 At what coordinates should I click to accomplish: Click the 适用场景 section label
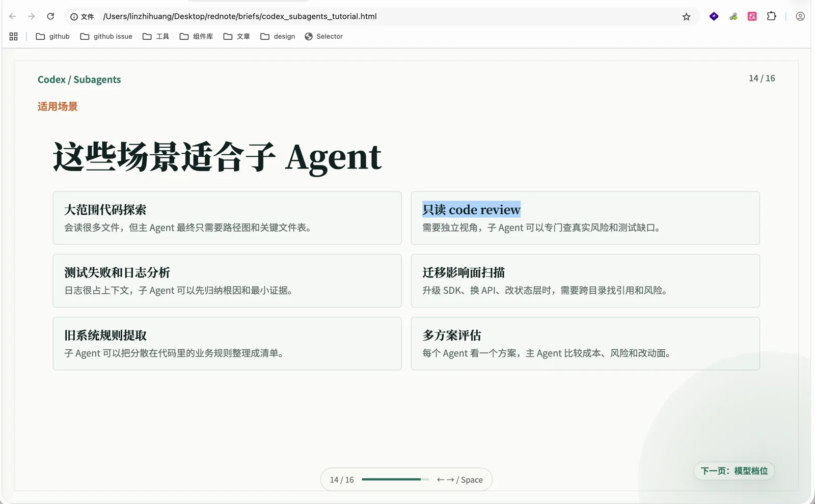58,106
